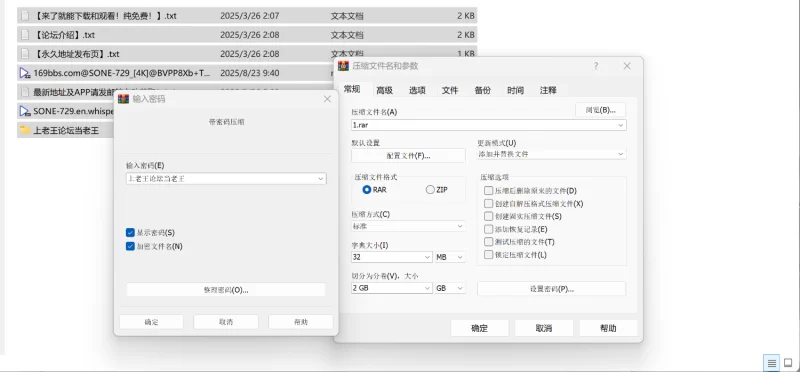Switch to the 时间 tab
This screenshot has width=800, height=372.
(x=515, y=90)
